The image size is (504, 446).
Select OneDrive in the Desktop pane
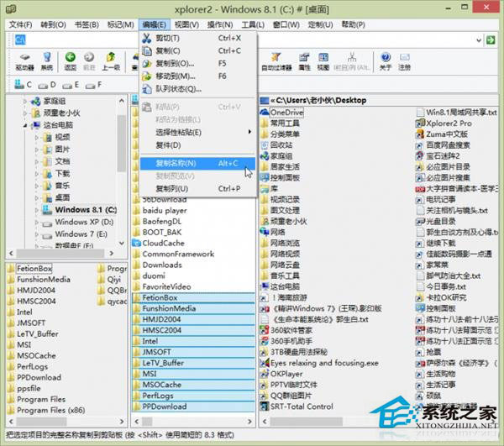tap(282, 113)
